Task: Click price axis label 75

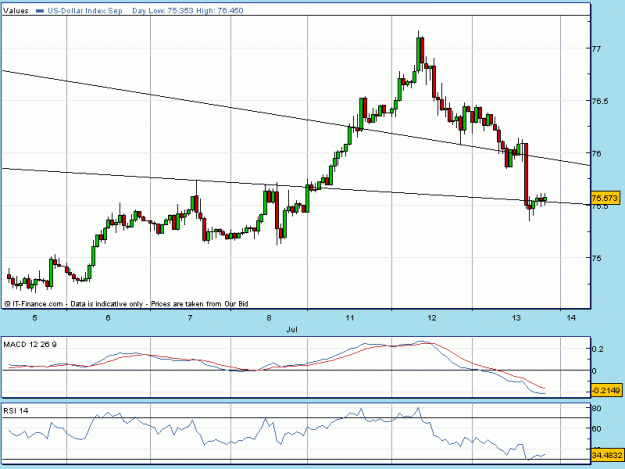Action: click(x=596, y=258)
